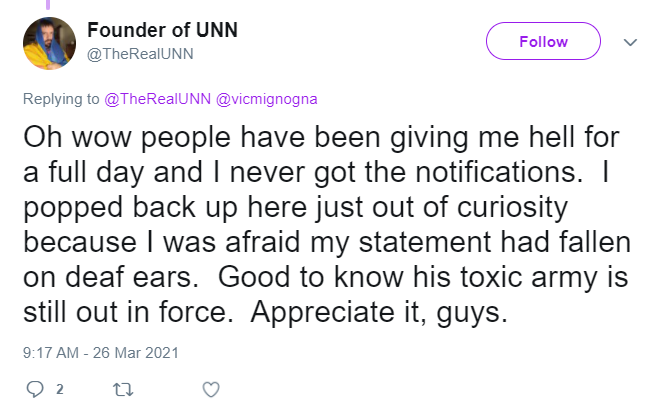This screenshot has width=664, height=418.
Task: Click the word curiosity in the tweet
Action: (512, 208)
